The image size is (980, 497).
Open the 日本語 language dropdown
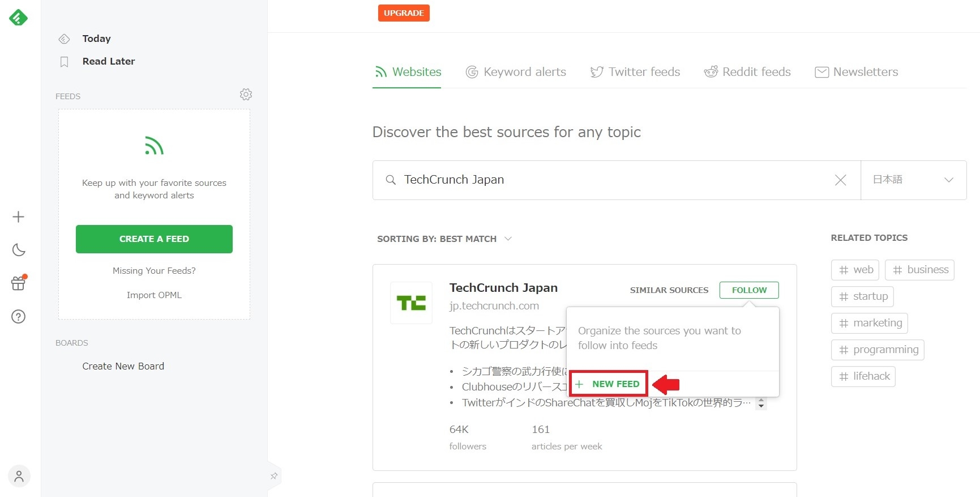pyautogui.click(x=913, y=180)
